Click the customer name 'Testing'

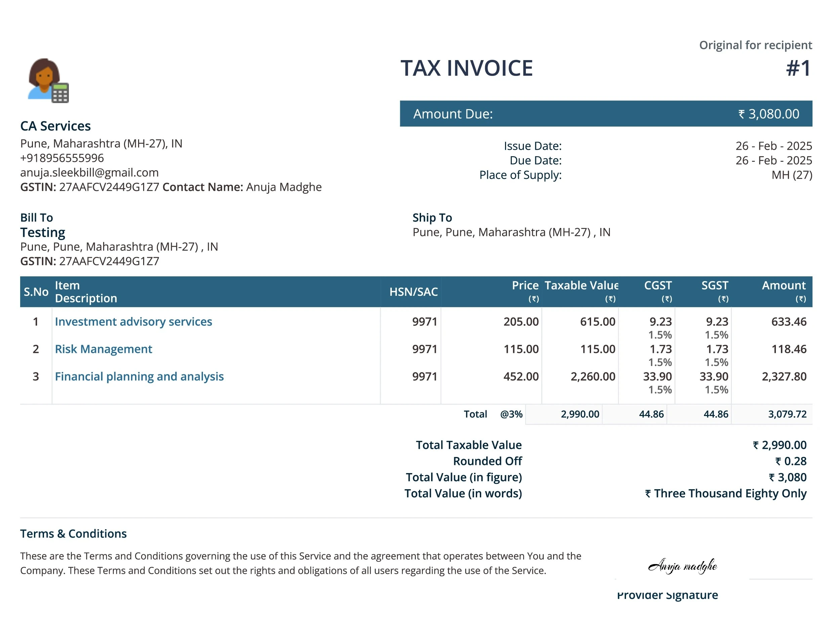tap(43, 232)
